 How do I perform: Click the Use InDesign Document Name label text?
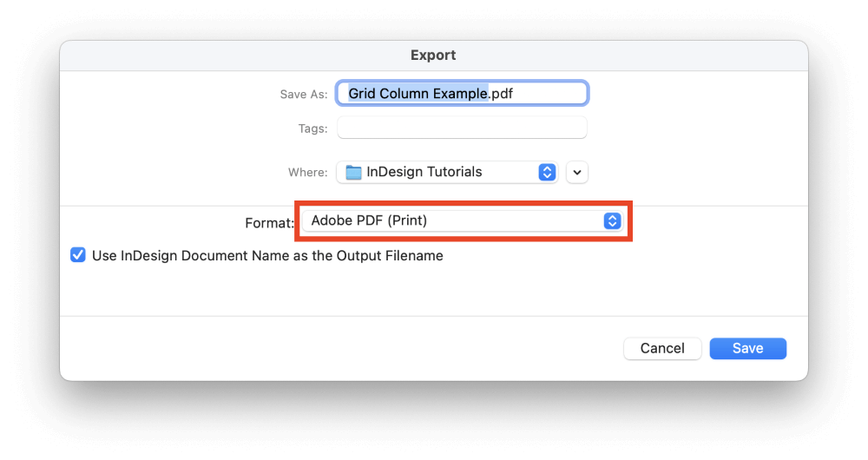267,256
